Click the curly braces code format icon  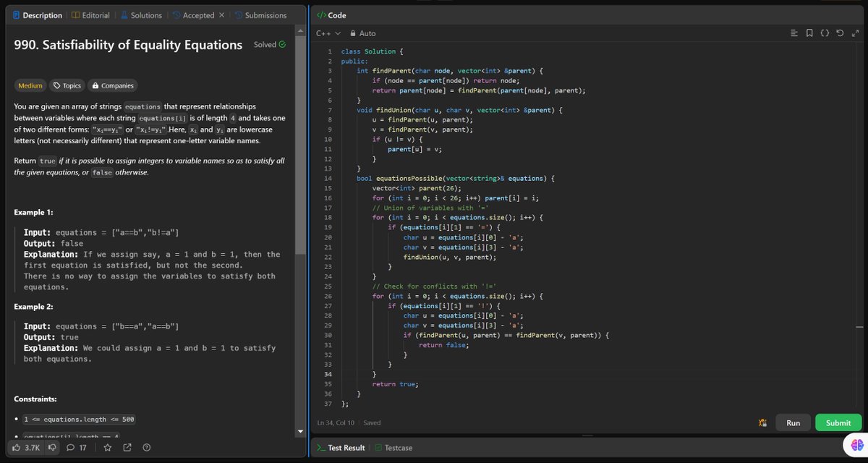825,33
